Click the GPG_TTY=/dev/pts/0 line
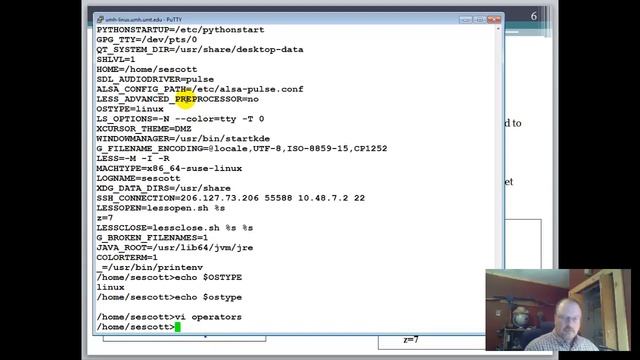640x360 pixels. [x=147, y=40]
